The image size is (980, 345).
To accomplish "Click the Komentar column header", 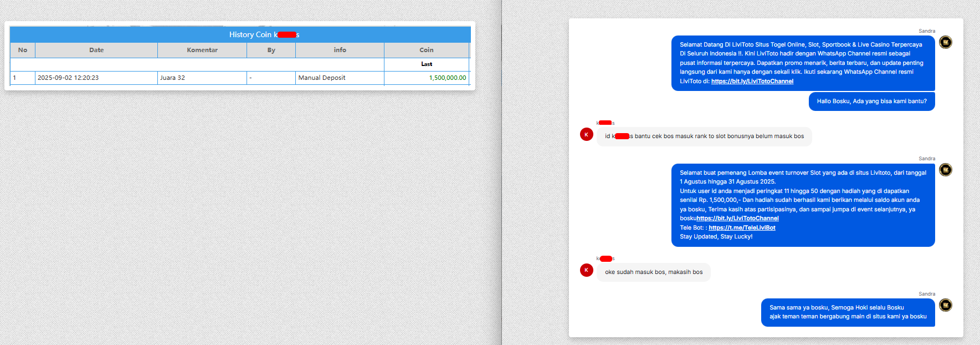I will click(202, 50).
